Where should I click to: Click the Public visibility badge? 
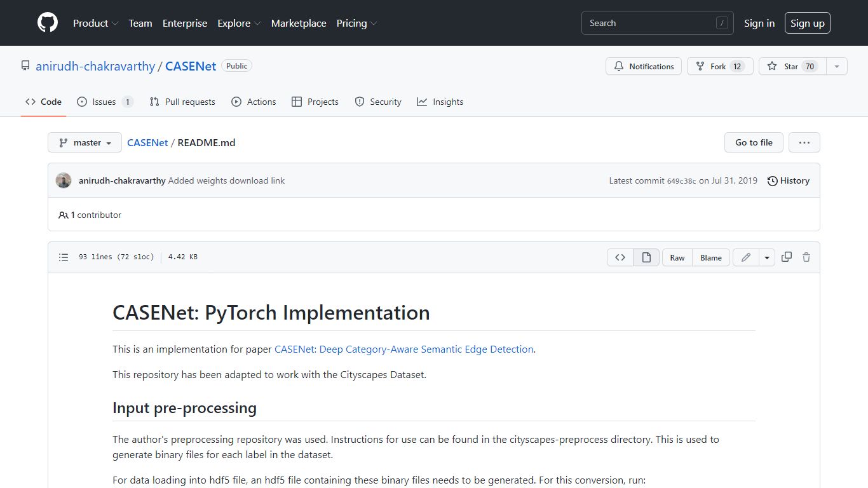point(237,65)
